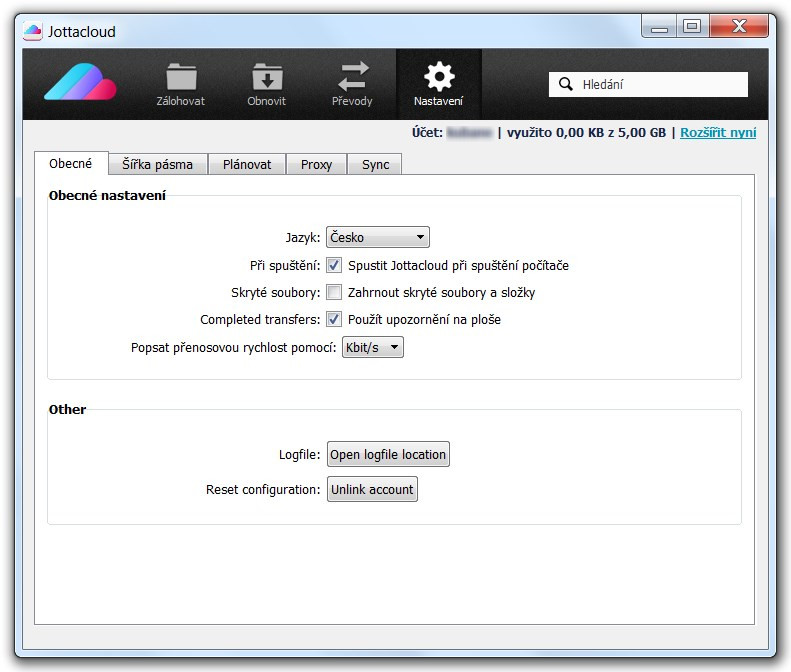The image size is (791, 672).
Task: Click the Při spuštění: label
Action: (285, 266)
